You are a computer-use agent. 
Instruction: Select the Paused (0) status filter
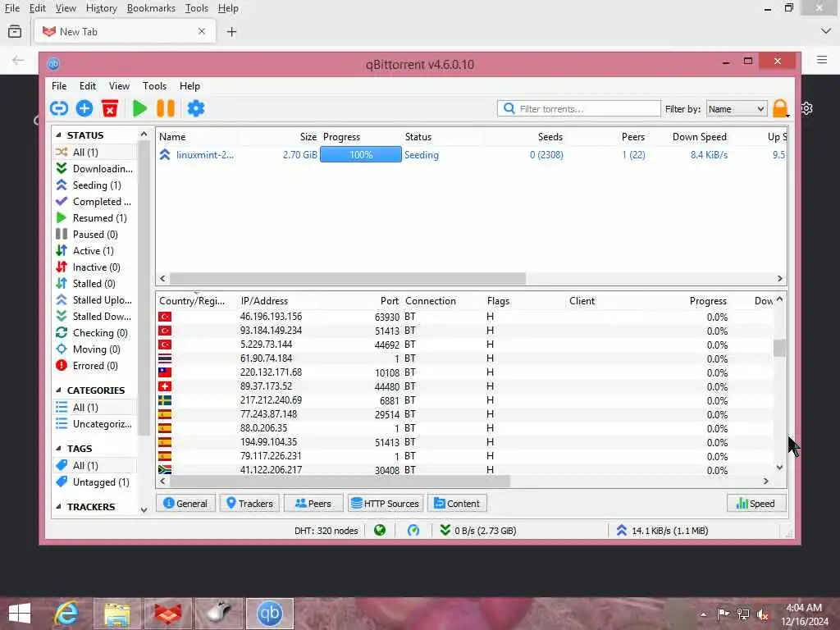(x=95, y=234)
